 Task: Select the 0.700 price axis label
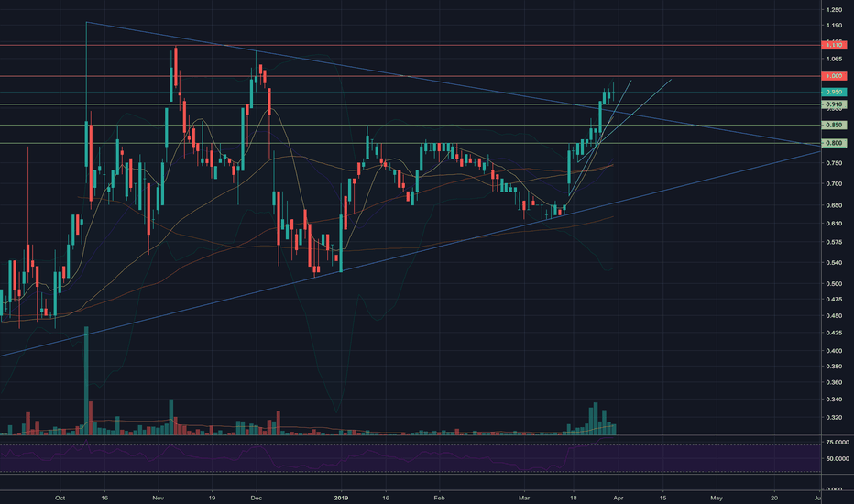(834, 184)
